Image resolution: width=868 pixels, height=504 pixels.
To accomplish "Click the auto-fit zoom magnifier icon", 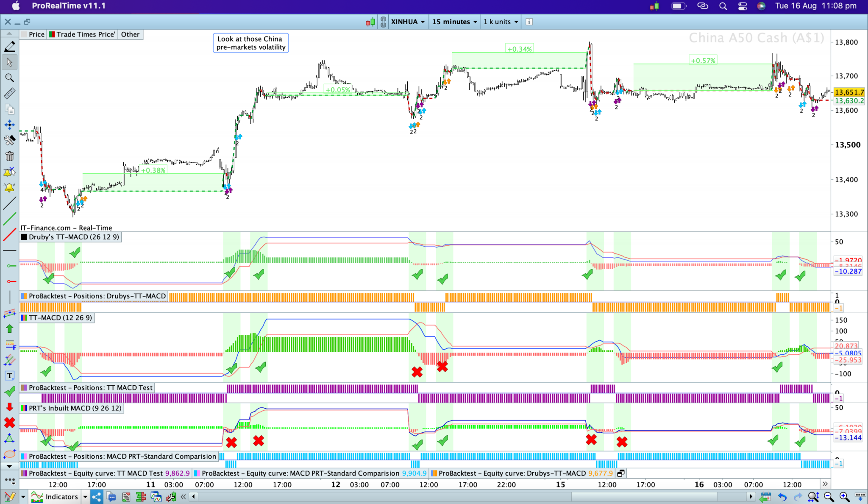I will click(x=813, y=497).
